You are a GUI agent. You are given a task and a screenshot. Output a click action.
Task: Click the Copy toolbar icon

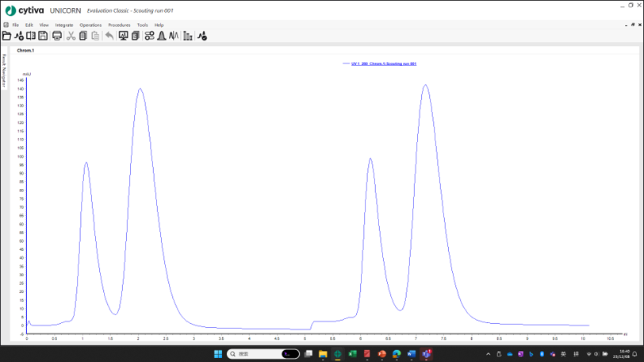[x=83, y=36]
